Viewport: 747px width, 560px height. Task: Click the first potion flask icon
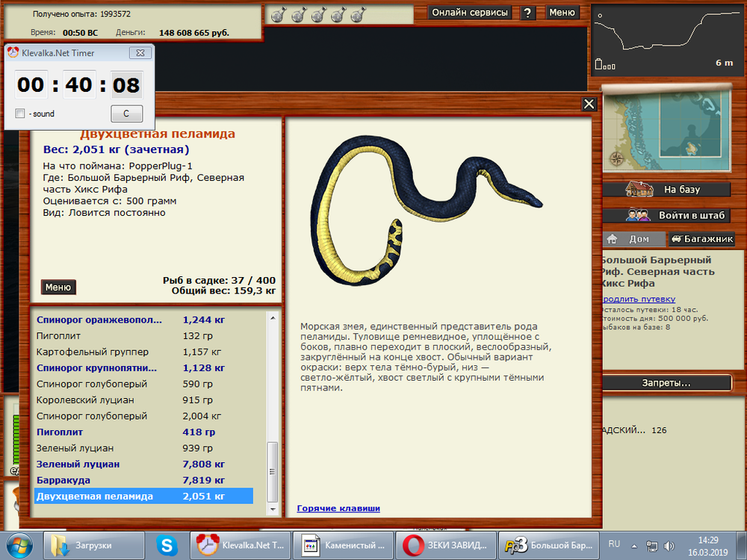click(x=277, y=14)
